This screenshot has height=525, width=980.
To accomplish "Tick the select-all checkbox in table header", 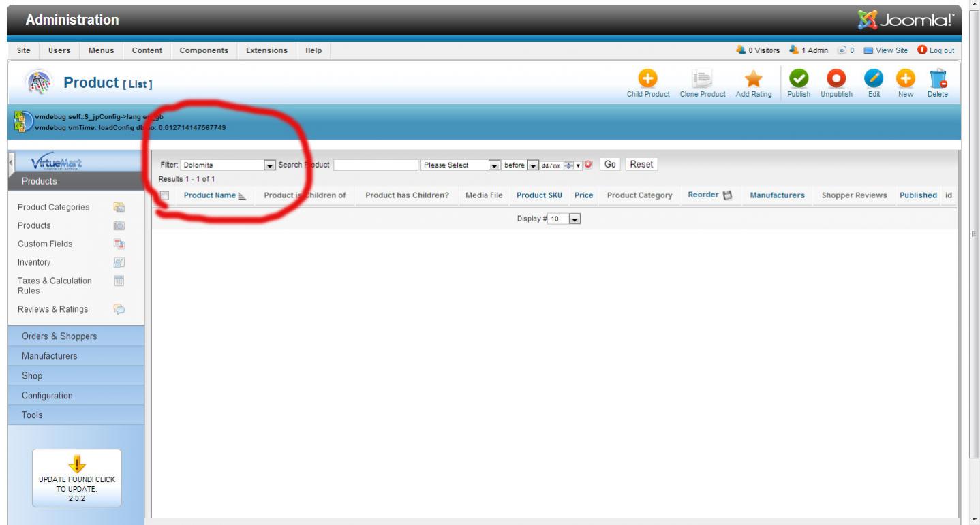I will [x=164, y=195].
